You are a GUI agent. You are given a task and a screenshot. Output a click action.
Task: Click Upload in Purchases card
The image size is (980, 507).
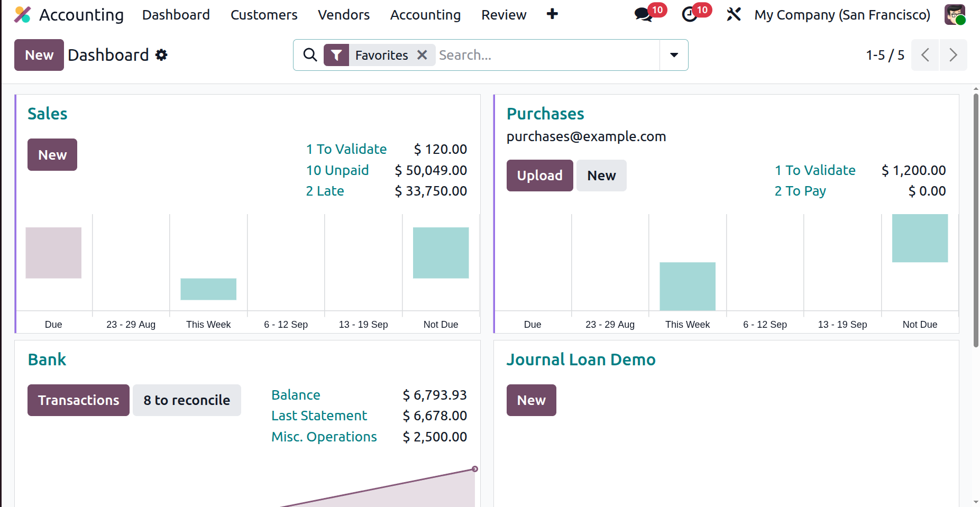pos(539,176)
